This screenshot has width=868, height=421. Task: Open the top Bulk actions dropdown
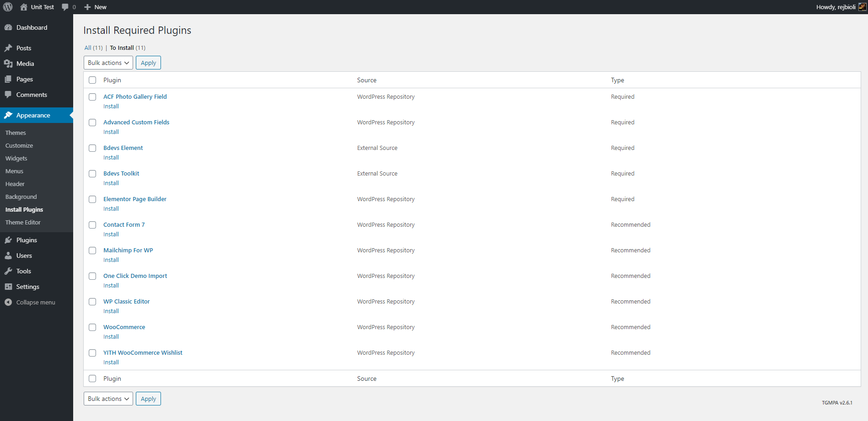click(x=108, y=63)
